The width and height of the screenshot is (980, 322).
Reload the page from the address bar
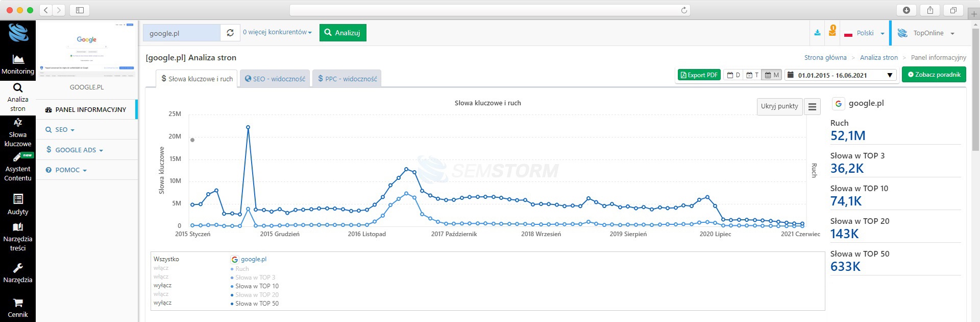(x=684, y=10)
